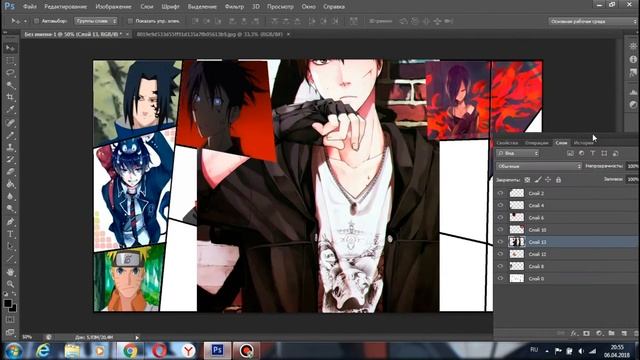Create new group folder icon

(x=611, y=333)
